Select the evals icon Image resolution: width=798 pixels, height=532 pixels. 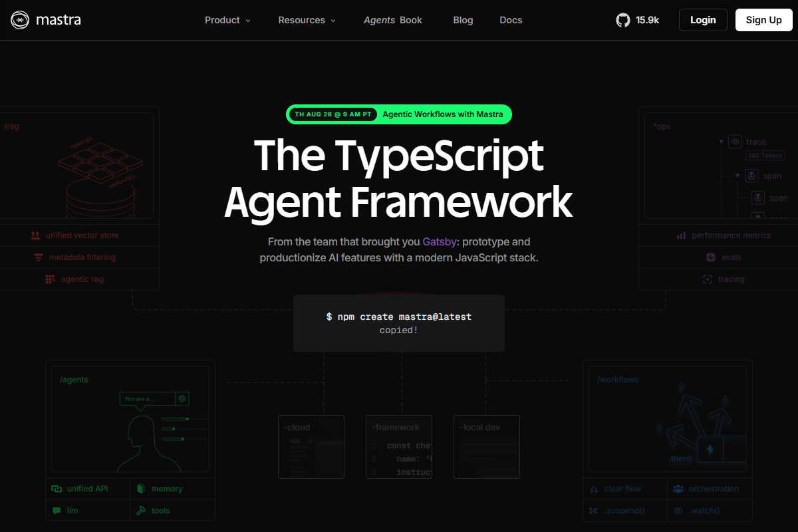[x=710, y=257]
